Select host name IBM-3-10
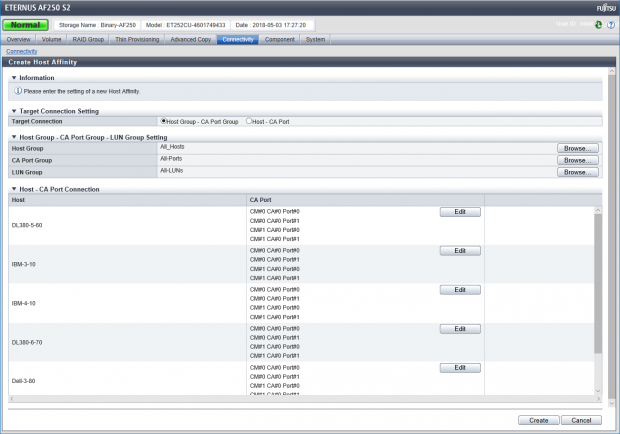Viewport: 620px width, 434px height. 24,264
